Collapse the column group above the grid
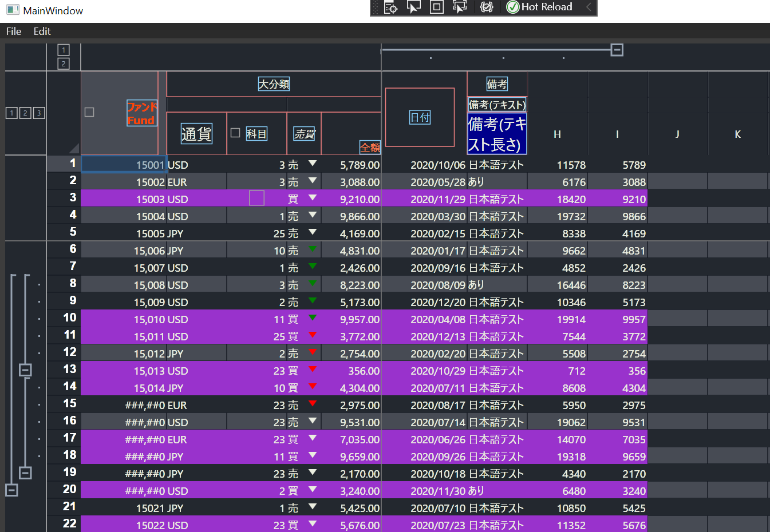Image resolution: width=770 pixels, height=532 pixels. pyautogui.click(x=617, y=50)
